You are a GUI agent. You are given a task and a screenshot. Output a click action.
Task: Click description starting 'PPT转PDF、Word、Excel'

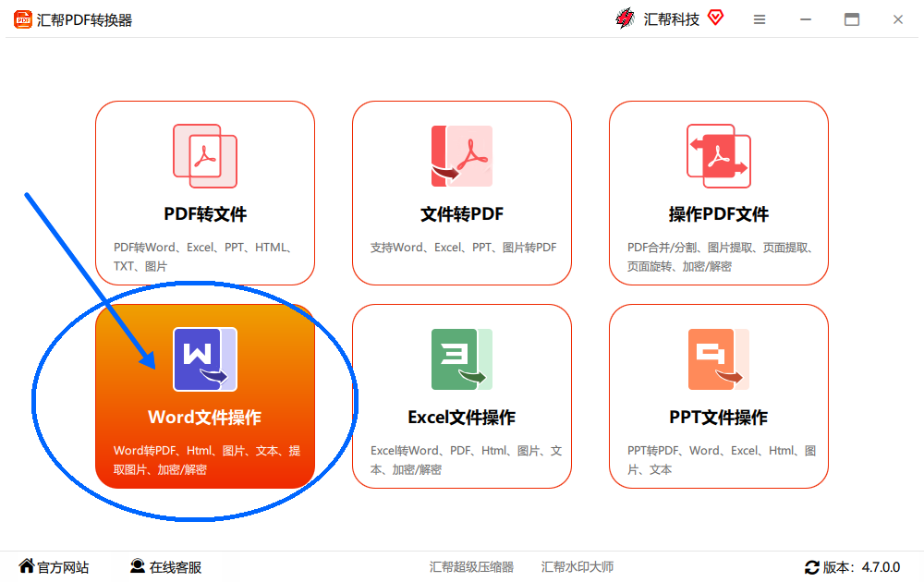722,460
